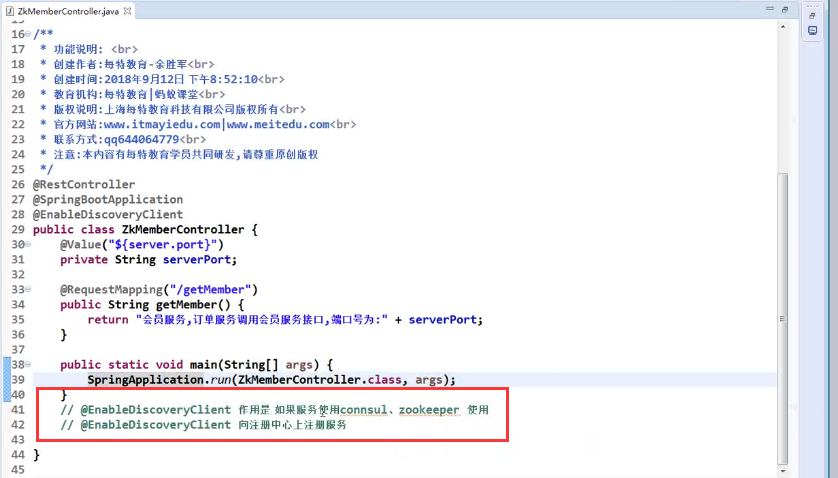Click 蚂蚁课堂 on line 20
Screen dimensions: 838x478
pos(176,94)
